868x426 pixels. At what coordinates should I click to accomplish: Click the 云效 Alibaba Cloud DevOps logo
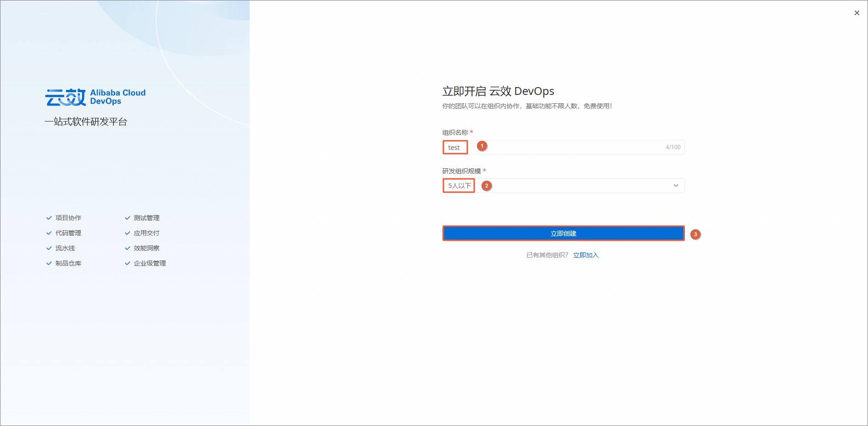[x=95, y=97]
